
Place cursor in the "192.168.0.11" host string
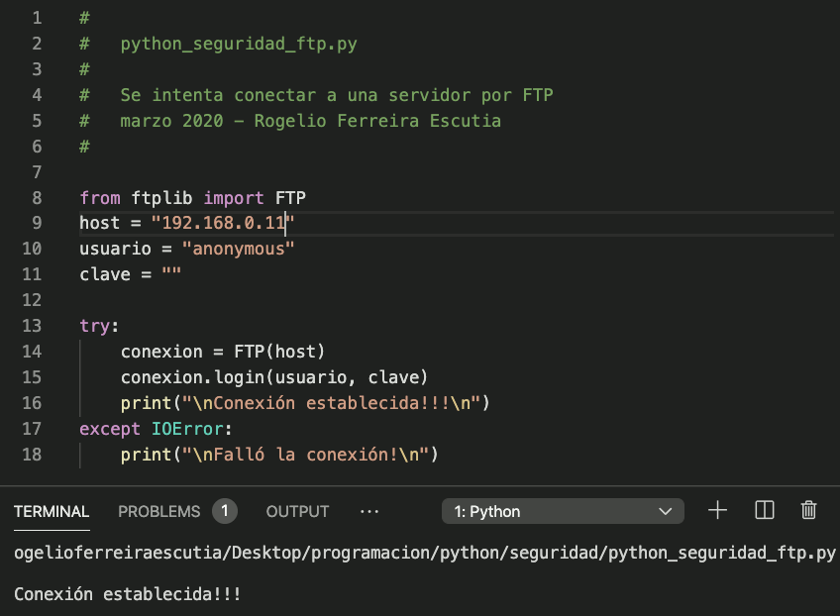point(223,223)
